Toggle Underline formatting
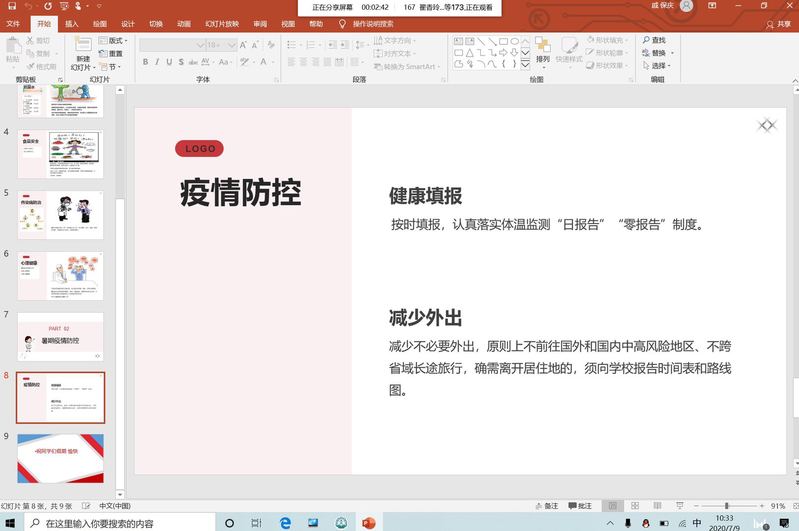The image size is (799, 531). [x=171, y=62]
